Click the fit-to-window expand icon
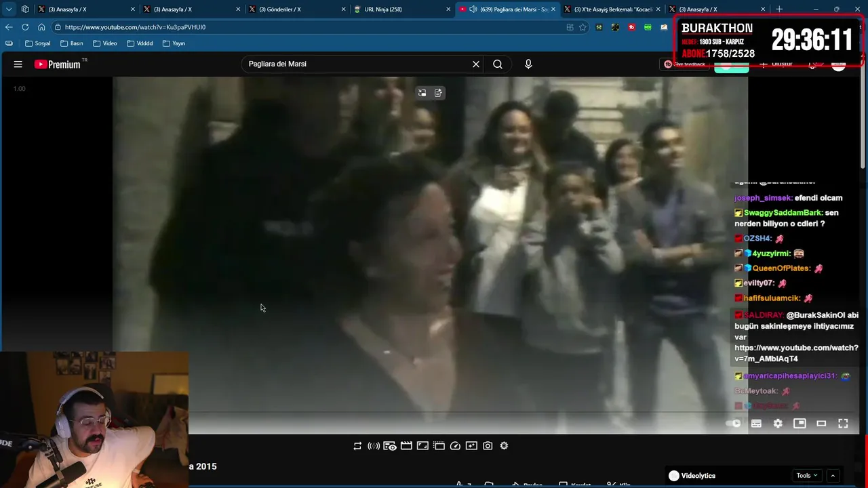This screenshot has height=488, width=868. pos(422,446)
